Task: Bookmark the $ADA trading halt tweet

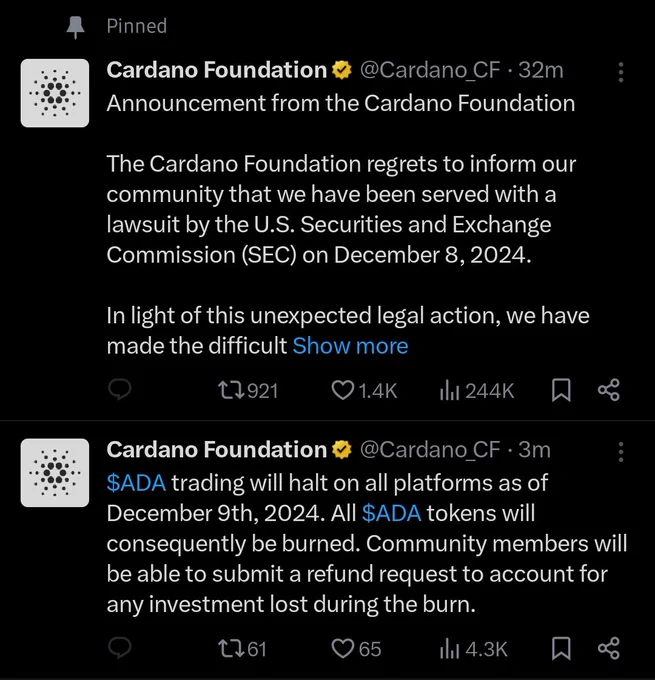Action: 562,649
